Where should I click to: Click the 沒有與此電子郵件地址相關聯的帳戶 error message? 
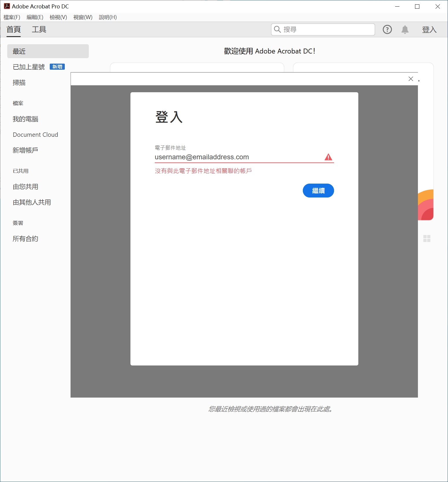coord(203,171)
